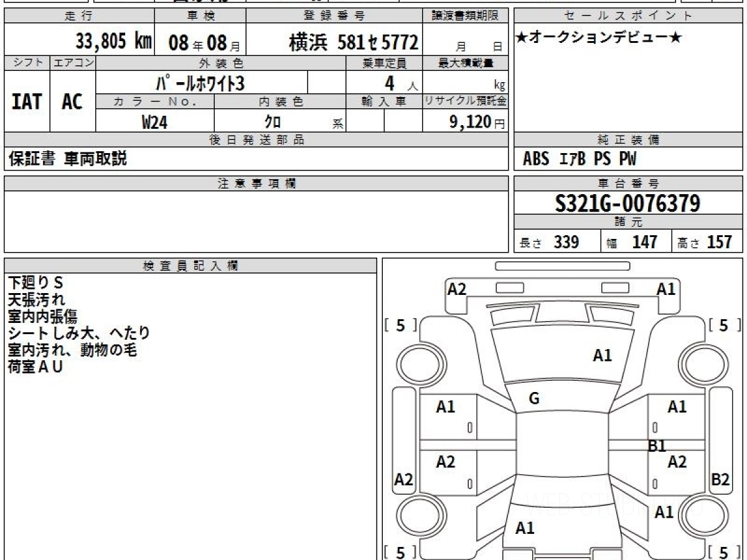Click the G mark on the windshield

pyautogui.click(x=533, y=399)
